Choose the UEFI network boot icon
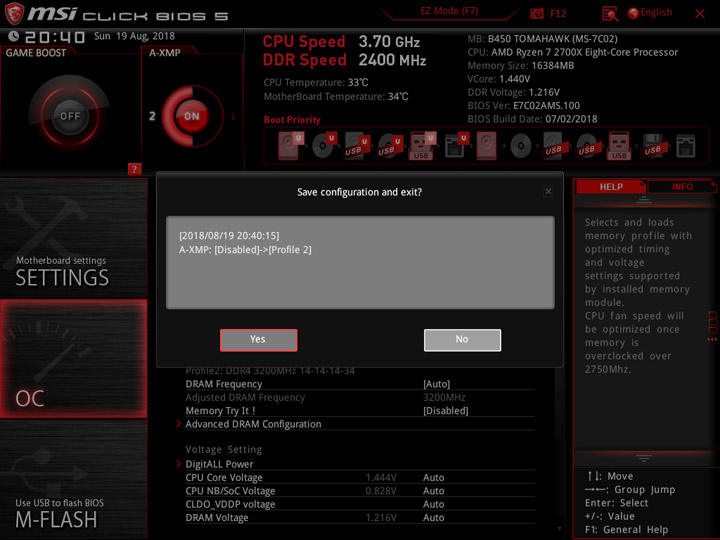The width and height of the screenshot is (720, 540). click(x=456, y=146)
